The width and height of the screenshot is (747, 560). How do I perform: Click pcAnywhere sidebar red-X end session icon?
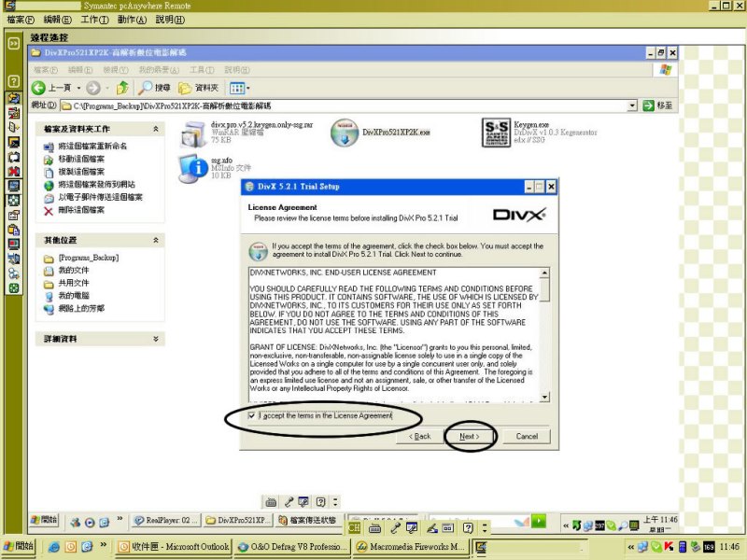point(13,171)
